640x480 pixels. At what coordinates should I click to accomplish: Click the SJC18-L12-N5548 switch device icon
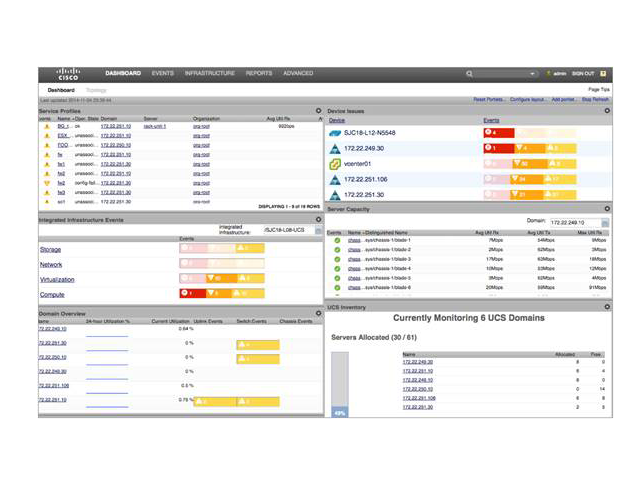pos(336,132)
